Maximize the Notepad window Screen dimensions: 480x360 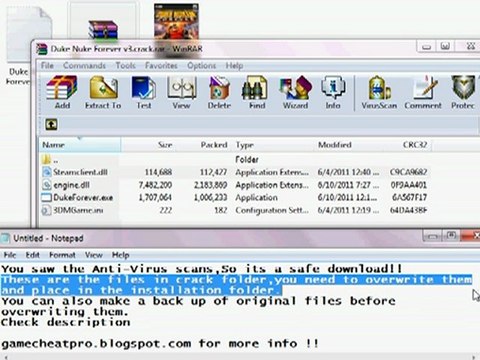(x=451, y=236)
